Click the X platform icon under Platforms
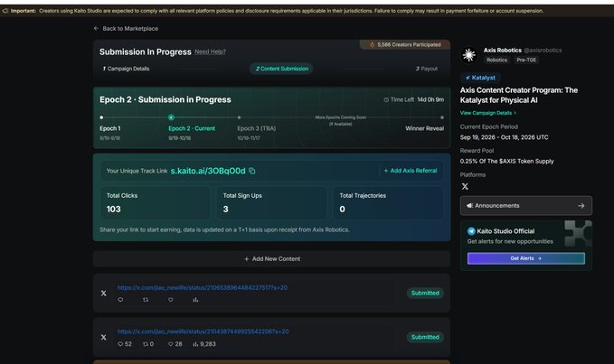Image resolution: width=614 pixels, height=364 pixels. [x=465, y=186]
